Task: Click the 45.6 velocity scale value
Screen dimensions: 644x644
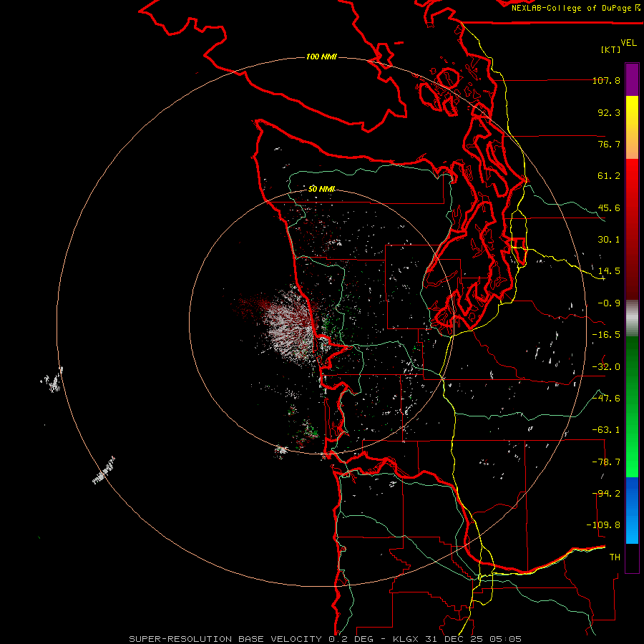Action: (x=609, y=208)
